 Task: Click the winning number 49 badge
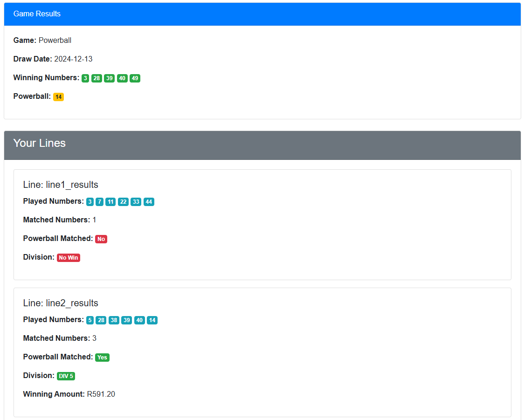(134, 78)
